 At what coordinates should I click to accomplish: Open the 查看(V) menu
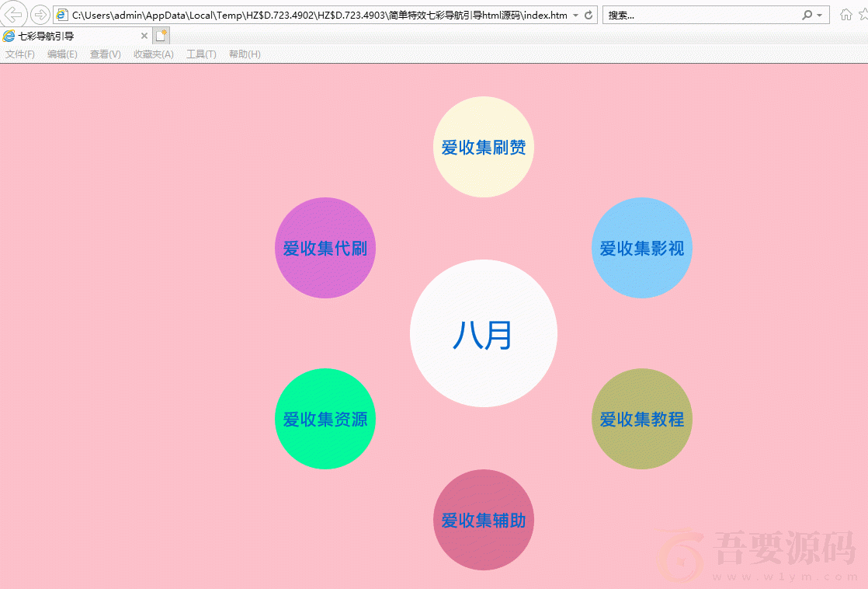[105, 54]
